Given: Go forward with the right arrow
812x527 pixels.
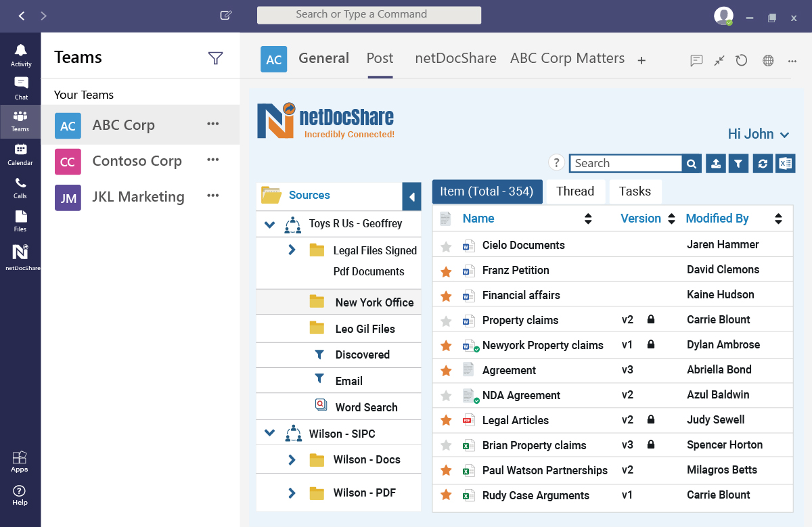Looking at the screenshot, I should point(44,16).
